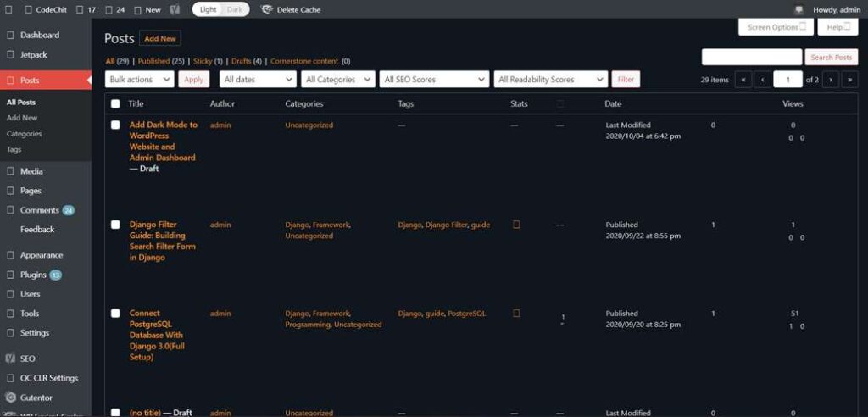Click the search posts input field
Screen dimensions: 868x417
click(x=752, y=57)
